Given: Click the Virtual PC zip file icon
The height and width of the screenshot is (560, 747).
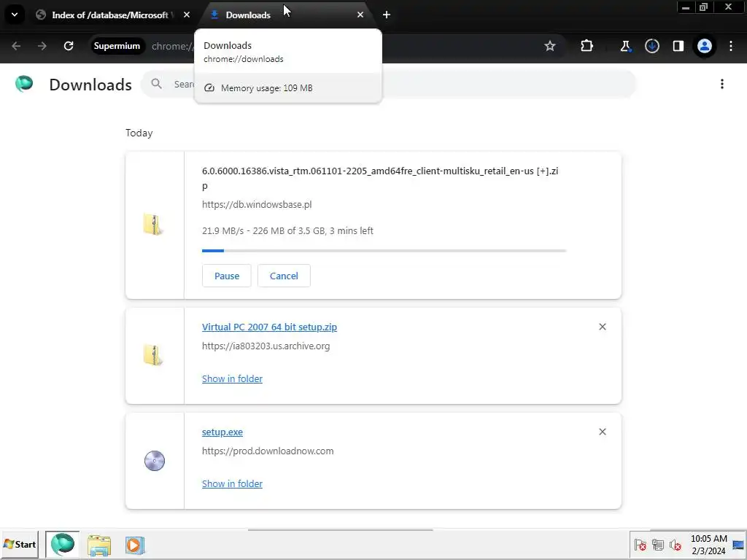Looking at the screenshot, I should pyautogui.click(x=154, y=355).
